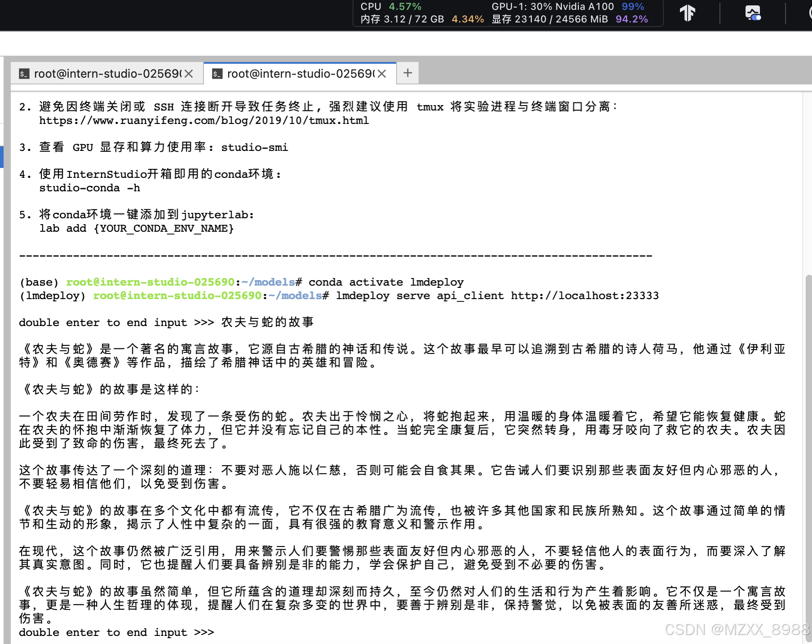Image resolution: width=812 pixels, height=644 pixels.
Task: Click the 4.34% memory percentage value
Action: (468, 19)
